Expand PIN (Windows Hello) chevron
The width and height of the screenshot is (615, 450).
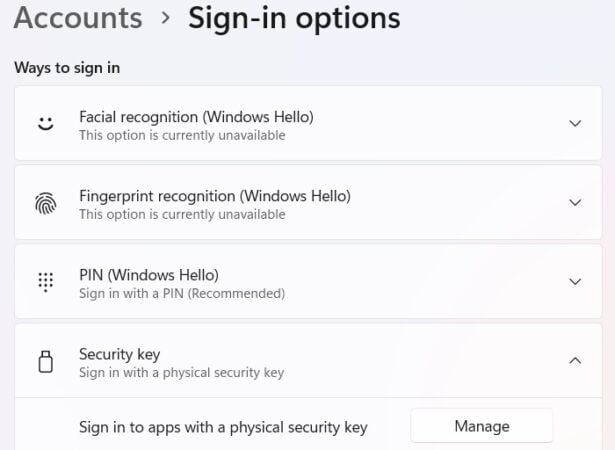[575, 282]
